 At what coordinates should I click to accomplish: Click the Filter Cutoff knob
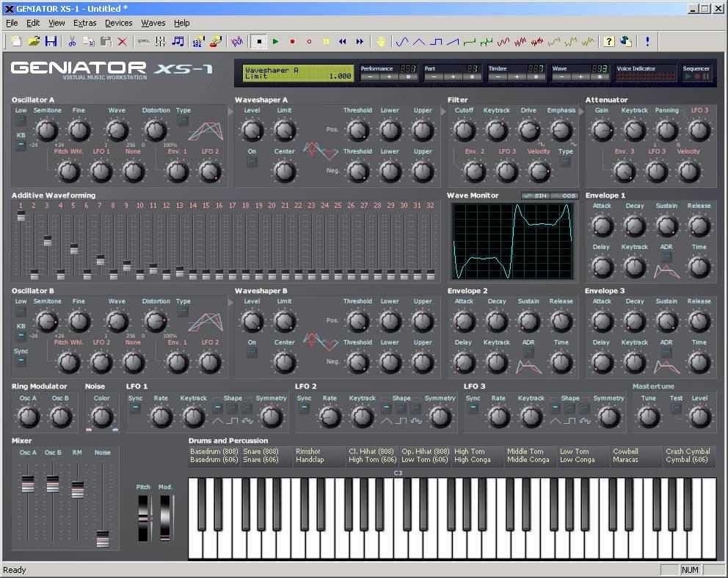point(465,131)
